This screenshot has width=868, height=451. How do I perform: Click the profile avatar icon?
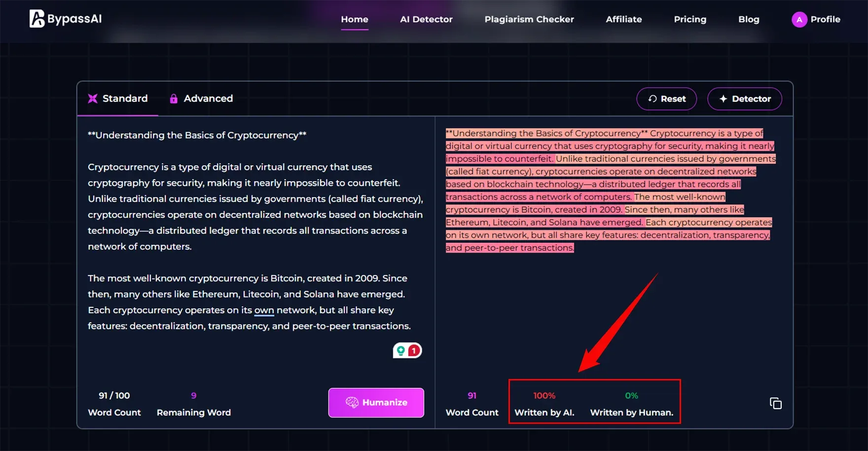(799, 20)
